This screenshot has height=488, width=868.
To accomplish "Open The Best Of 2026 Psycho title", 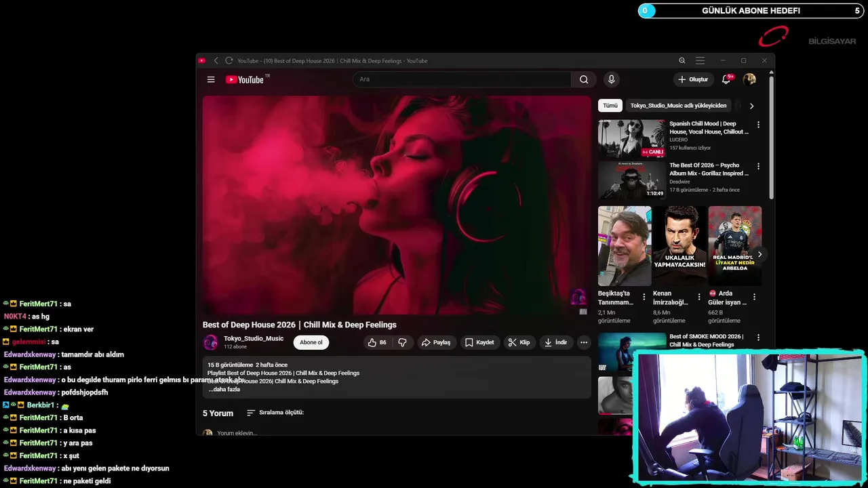I will (x=709, y=169).
